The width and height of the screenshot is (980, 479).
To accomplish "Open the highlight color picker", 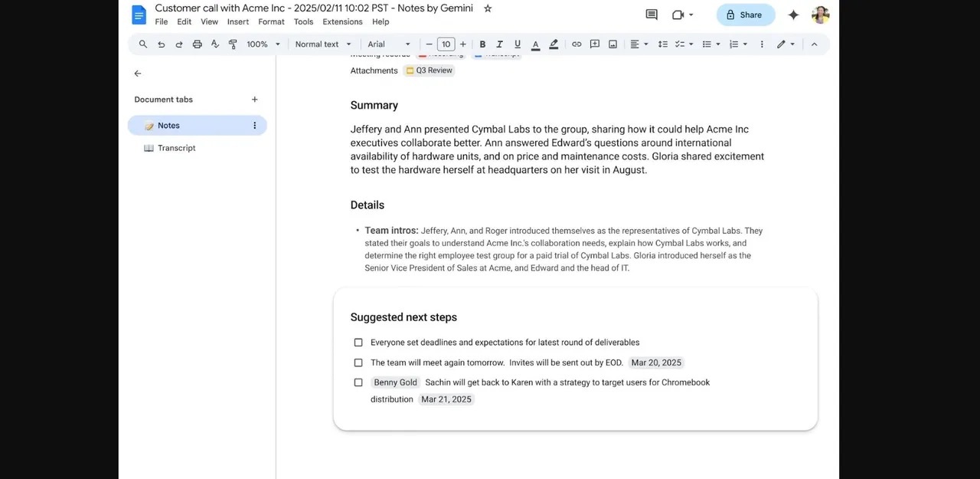I will tap(554, 44).
